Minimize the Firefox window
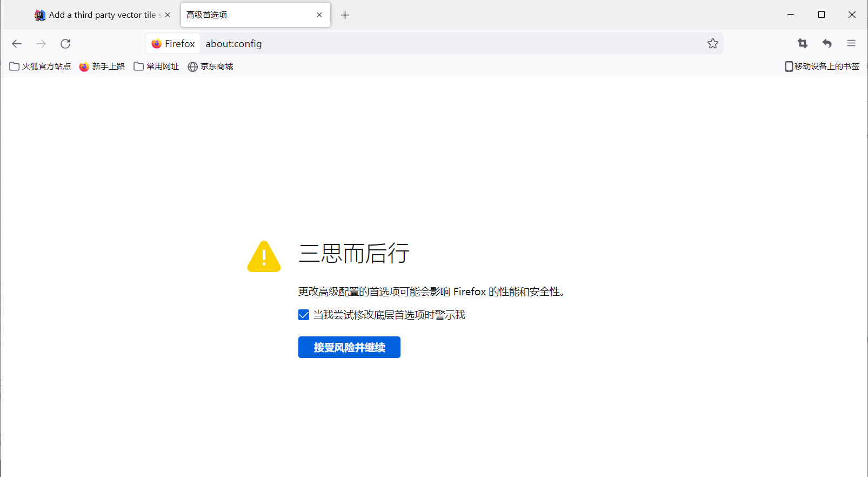Screen dimensions: 868x477 [x=791, y=15]
